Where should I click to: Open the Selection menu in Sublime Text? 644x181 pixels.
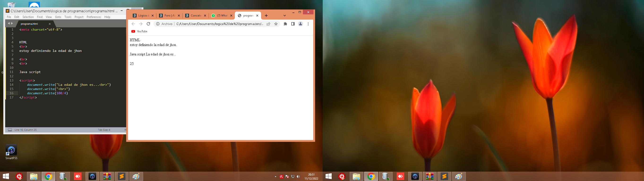[28, 17]
